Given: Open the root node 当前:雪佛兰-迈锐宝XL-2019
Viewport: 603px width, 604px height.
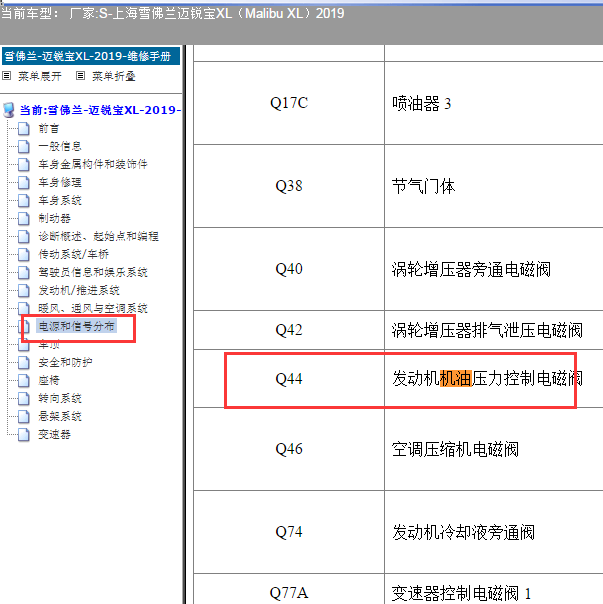Looking at the screenshot, I should 100,110.
